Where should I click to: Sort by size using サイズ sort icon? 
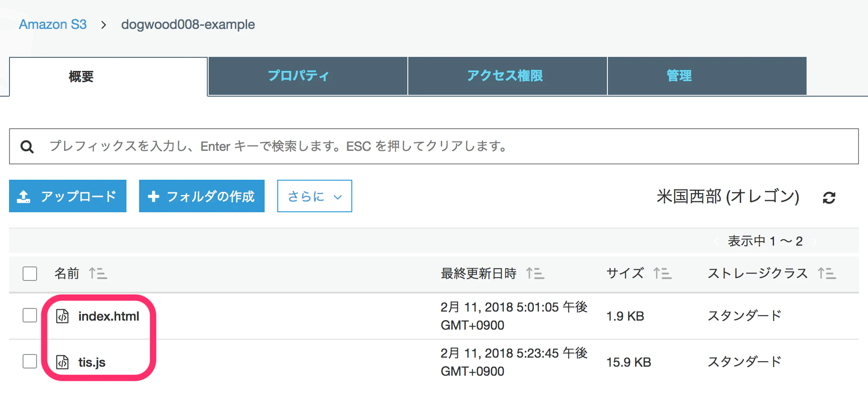click(663, 273)
